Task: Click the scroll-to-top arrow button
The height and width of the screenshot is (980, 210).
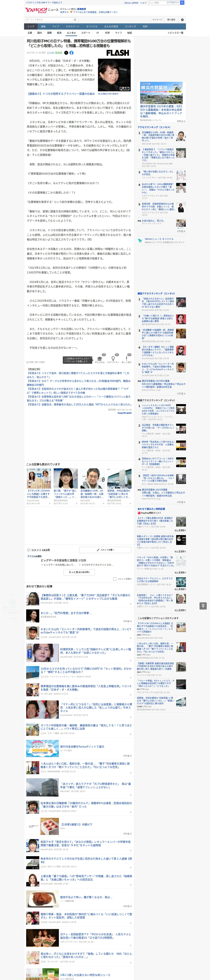Action: pos(203,606)
